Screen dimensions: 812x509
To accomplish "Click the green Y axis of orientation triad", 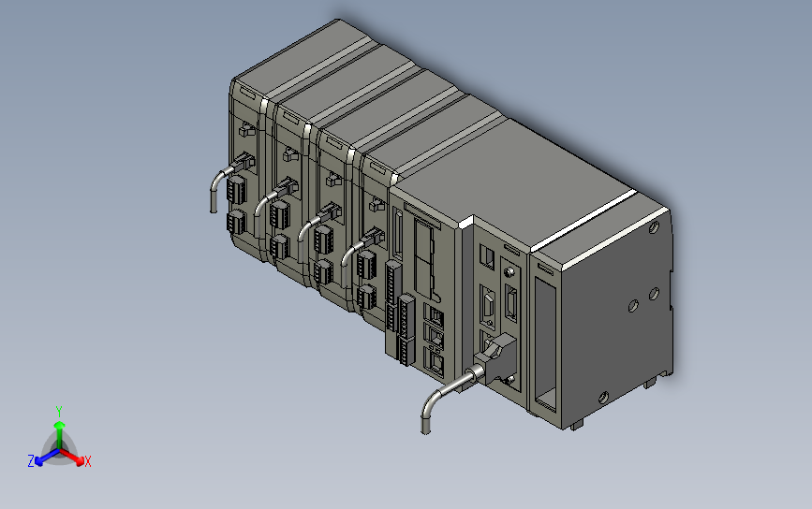I will click(60, 435).
